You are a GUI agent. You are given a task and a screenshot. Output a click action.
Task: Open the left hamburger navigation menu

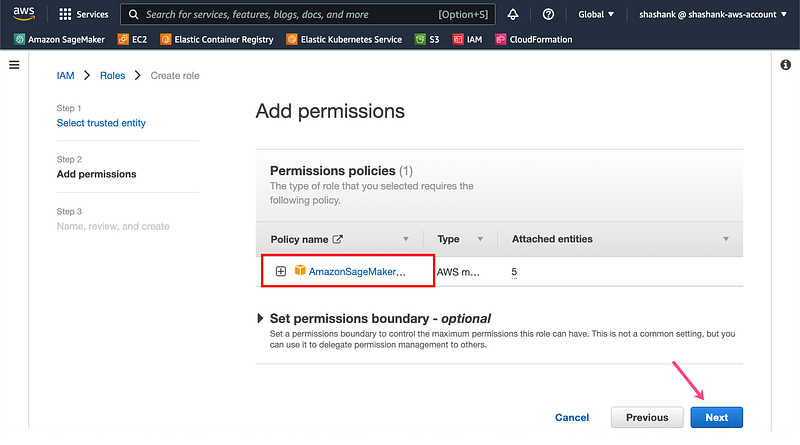click(x=14, y=65)
